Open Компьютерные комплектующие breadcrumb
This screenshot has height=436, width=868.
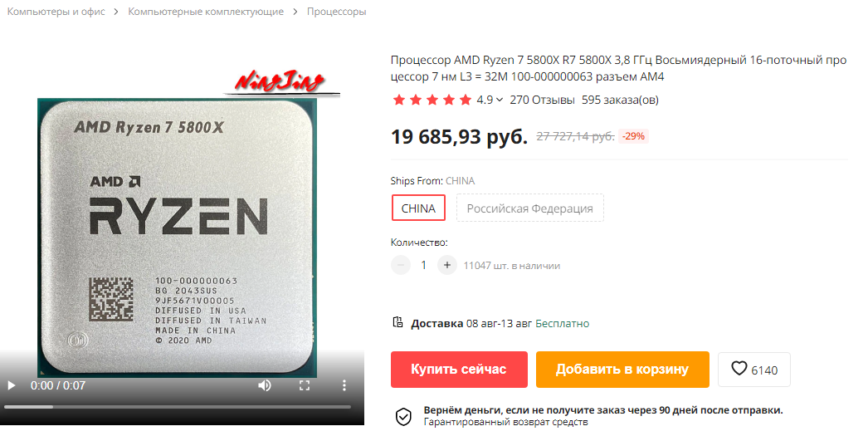(x=206, y=12)
